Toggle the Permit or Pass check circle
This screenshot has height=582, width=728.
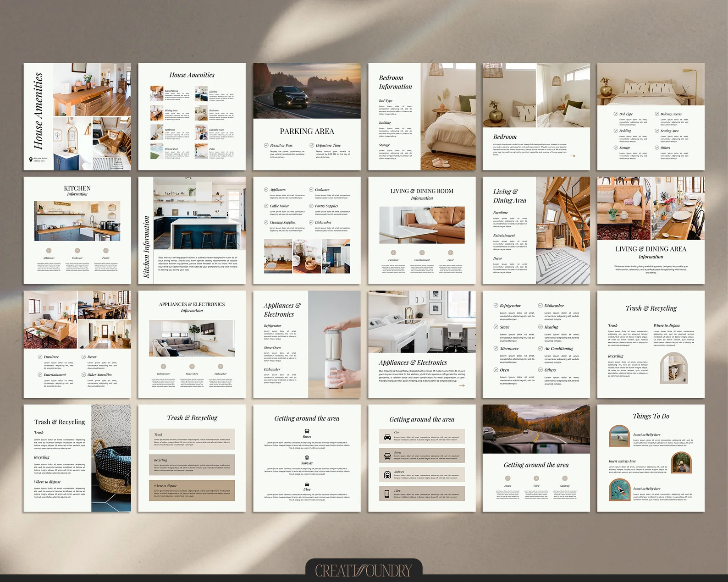tap(266, 145)
